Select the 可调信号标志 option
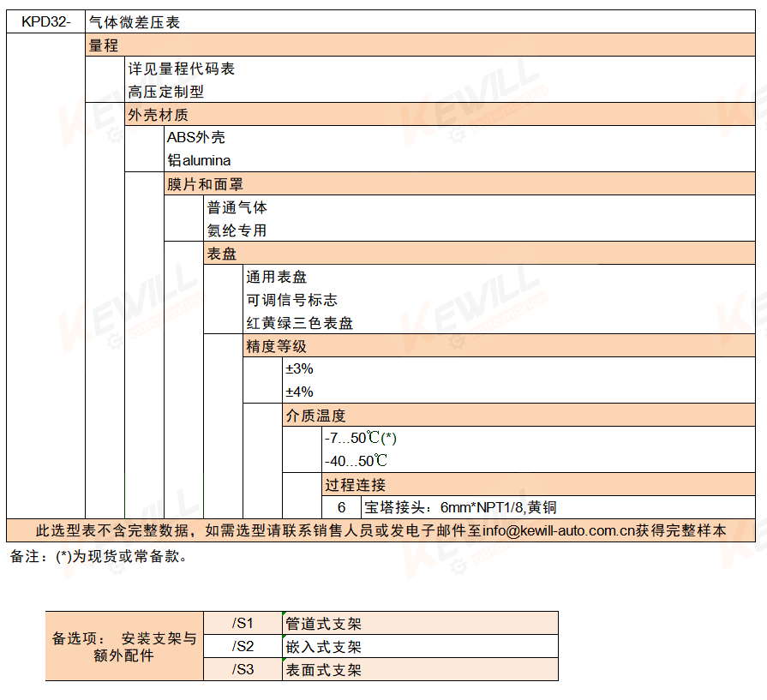The height and width of the screenshot is (700, 767). pos(500,300)
